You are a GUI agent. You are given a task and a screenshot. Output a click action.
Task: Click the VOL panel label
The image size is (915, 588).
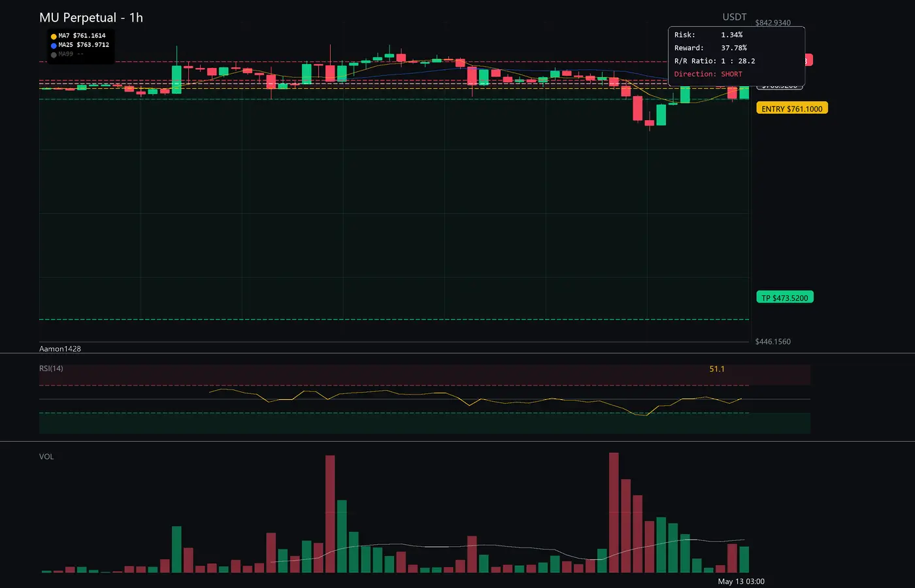click(x=46, y=457)
